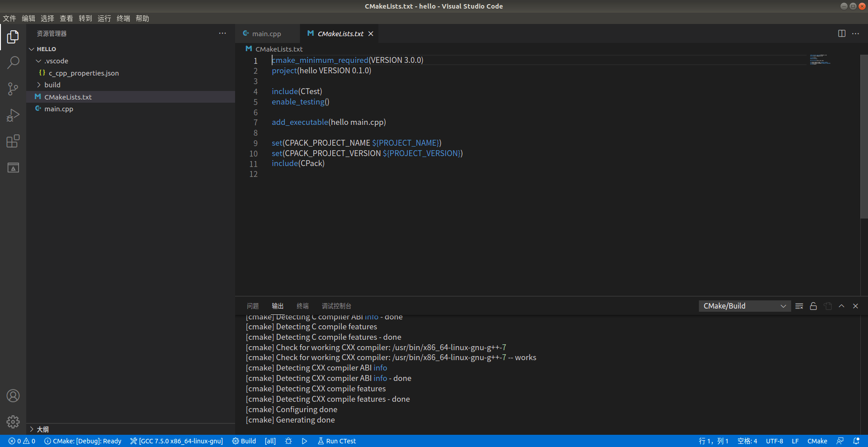Open Run and Debug view
Image resolution: width=868 pixels, height=447 pixels.
(13, 115)
